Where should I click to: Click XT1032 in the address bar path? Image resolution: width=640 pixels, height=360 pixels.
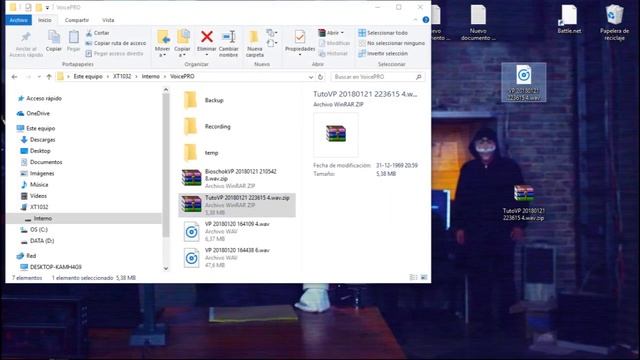(122, 76)
